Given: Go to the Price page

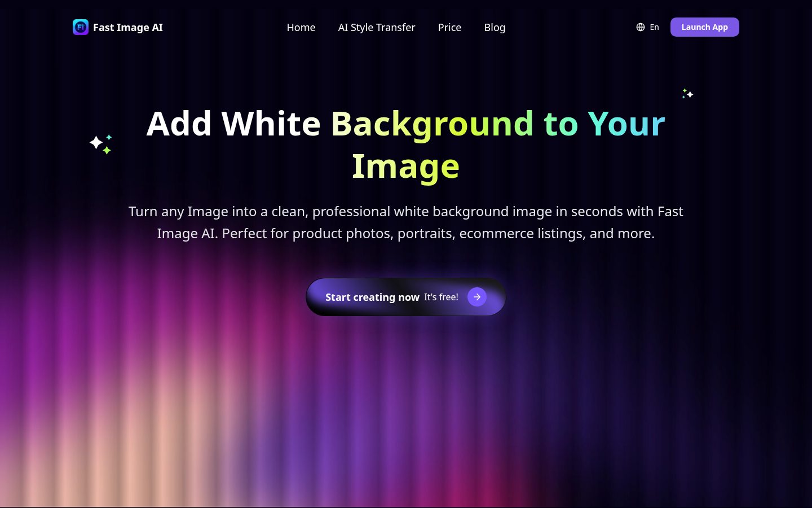Looking at the screenshot, I should 449,27.
